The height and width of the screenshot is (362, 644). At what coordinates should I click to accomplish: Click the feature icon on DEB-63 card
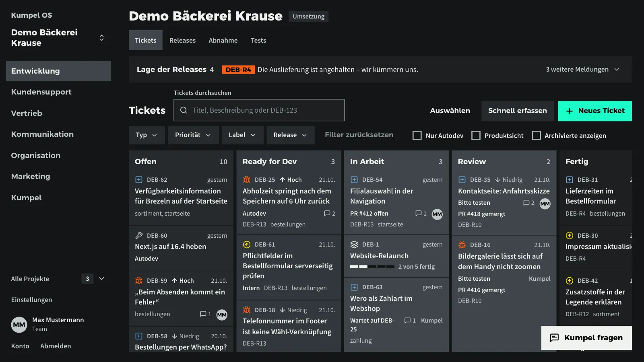tap(354, 287)
